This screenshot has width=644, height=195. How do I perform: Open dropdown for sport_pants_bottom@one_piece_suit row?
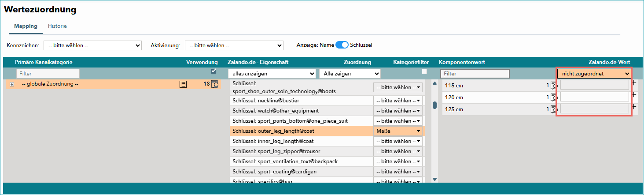pyautogui.click(x=398, y=121)
